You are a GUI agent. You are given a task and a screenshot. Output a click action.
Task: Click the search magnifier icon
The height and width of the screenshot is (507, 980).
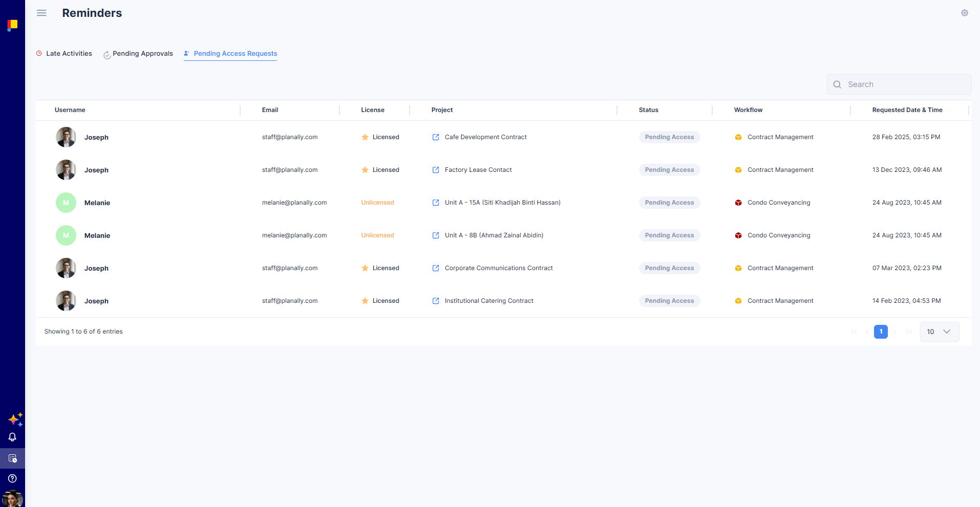(x=837, y=84)
